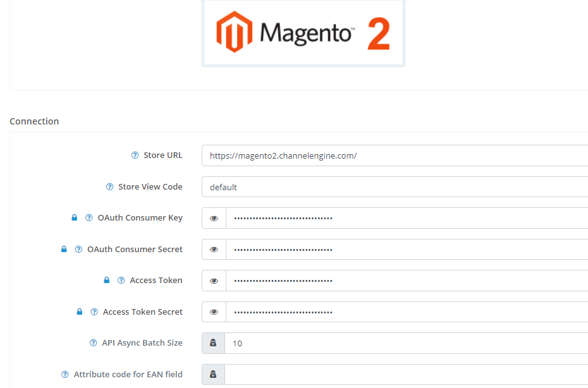Screen dimensions: 588x388
Task: Click the padlock beside the EAN attribute field
Action: point(213,374)
